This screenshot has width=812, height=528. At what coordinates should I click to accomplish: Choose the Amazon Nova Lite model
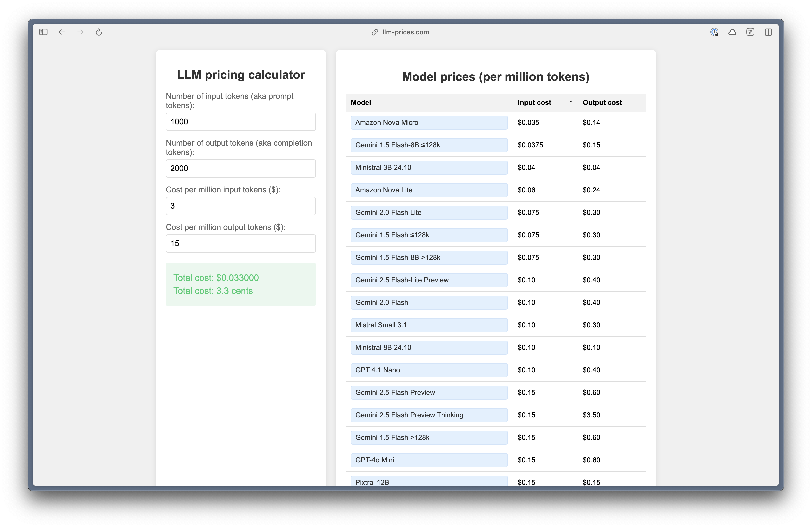point(429,190)
